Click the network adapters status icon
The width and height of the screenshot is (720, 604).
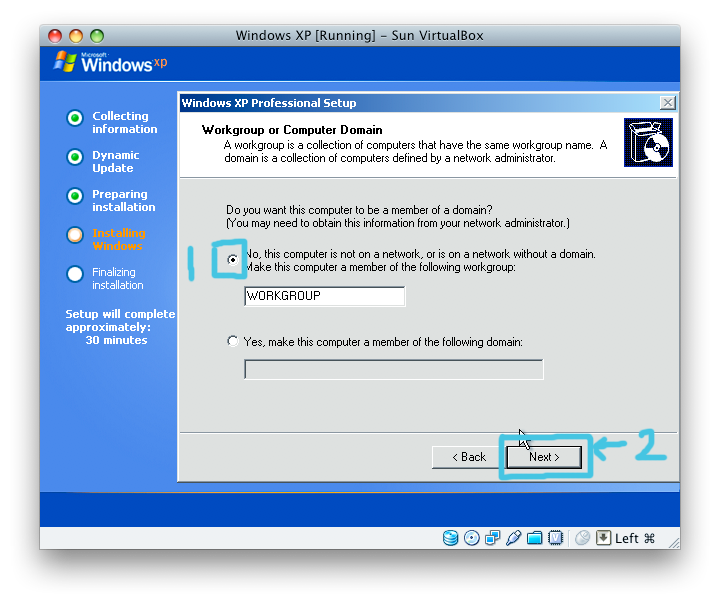493,537
